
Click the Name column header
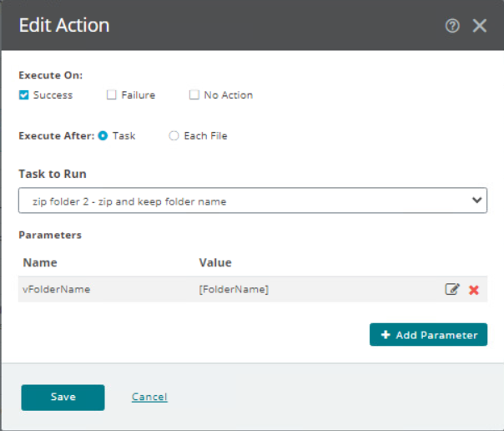click(40, 262)
